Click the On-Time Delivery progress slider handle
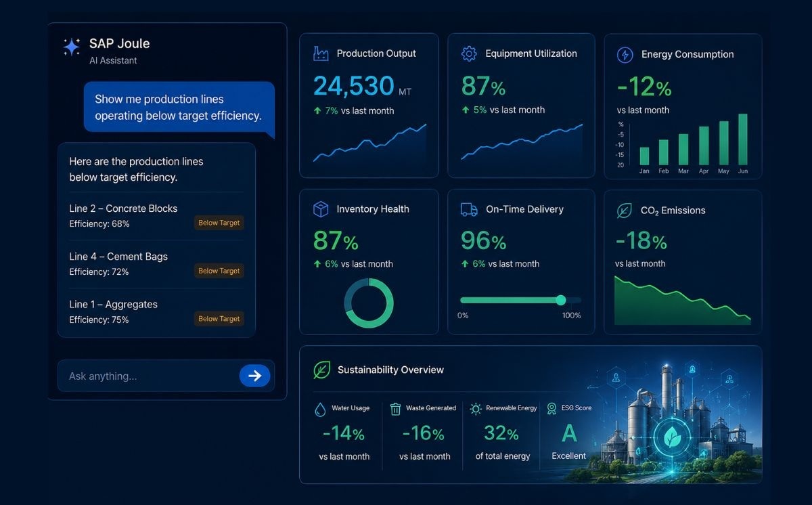This screenshot has height=505, width=812. 560,300
